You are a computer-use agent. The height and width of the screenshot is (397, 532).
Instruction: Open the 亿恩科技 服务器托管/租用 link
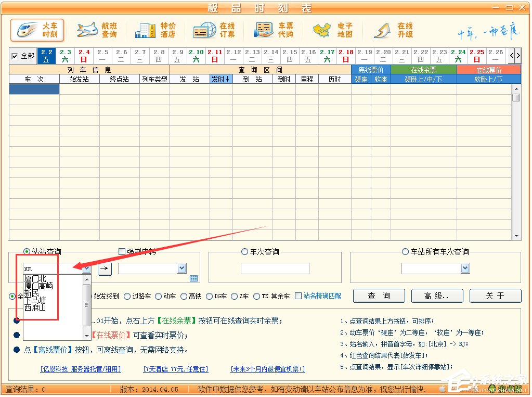[81, 369]
